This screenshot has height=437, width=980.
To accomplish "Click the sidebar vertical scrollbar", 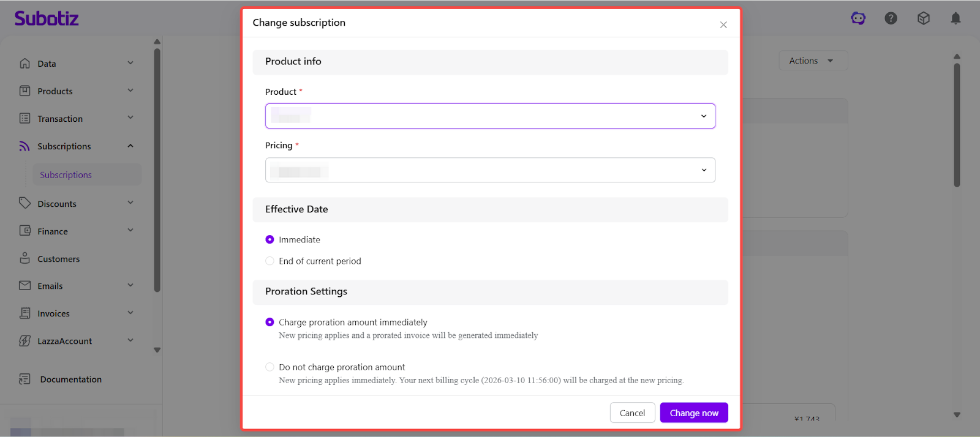I will (157, 171).
